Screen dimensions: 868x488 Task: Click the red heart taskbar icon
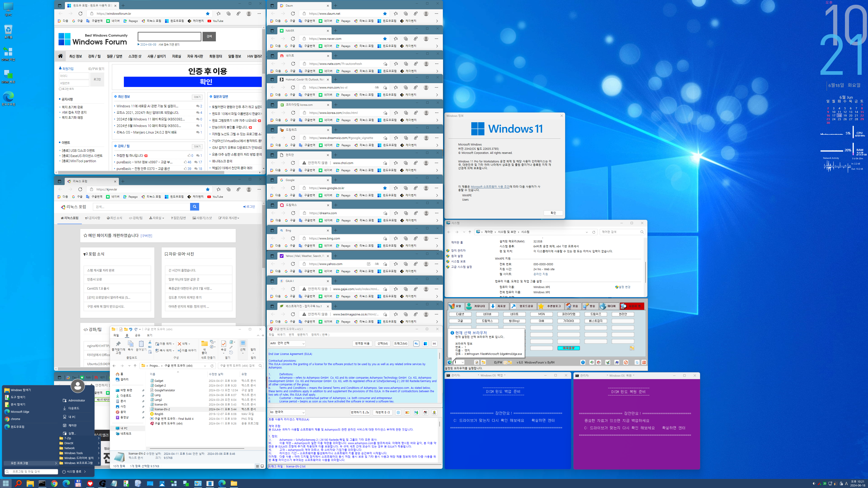90,484
